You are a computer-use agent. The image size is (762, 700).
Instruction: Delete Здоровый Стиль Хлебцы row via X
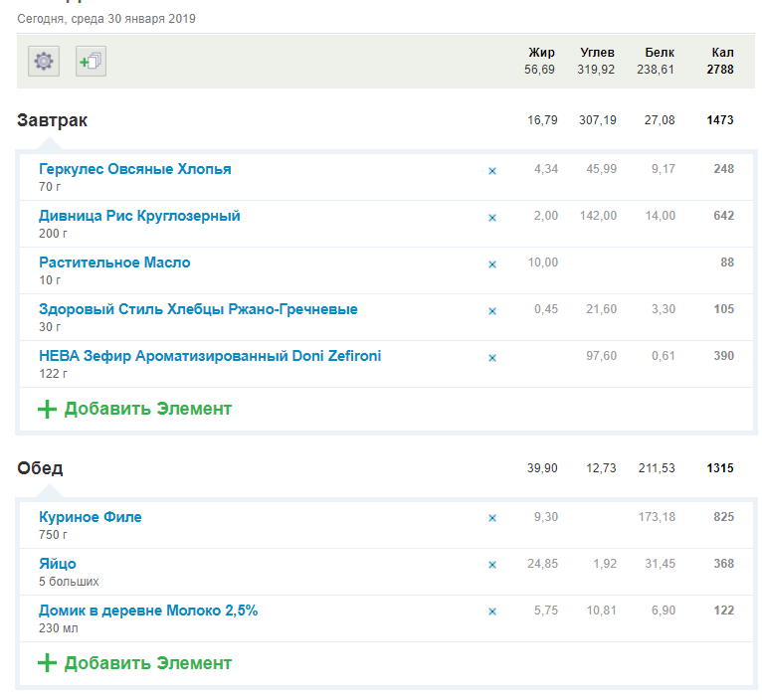pyautogui.click(x=491, y=311)
